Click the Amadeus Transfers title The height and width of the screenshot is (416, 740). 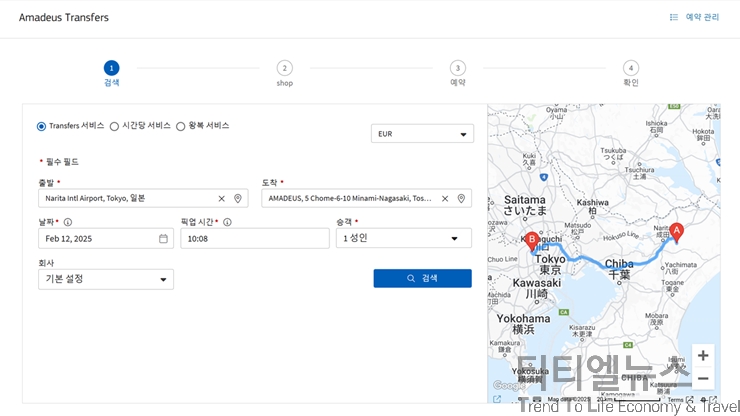(64, 17)
